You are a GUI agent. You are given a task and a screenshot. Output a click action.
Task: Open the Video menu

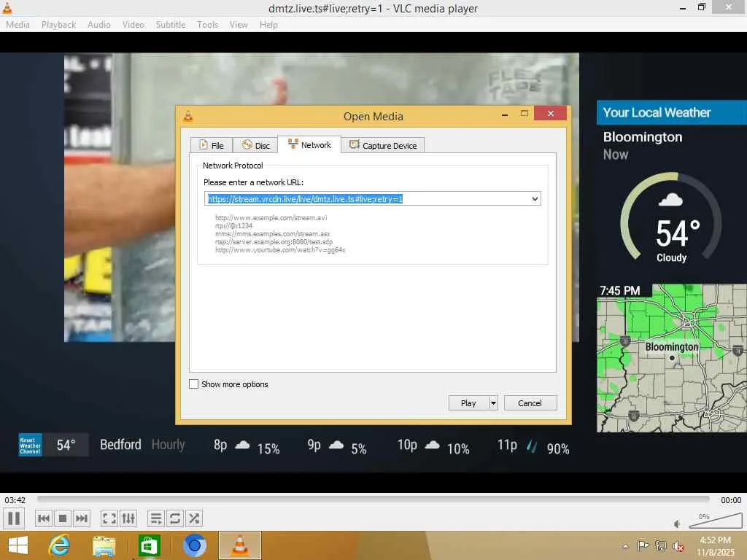click(133, 24)
